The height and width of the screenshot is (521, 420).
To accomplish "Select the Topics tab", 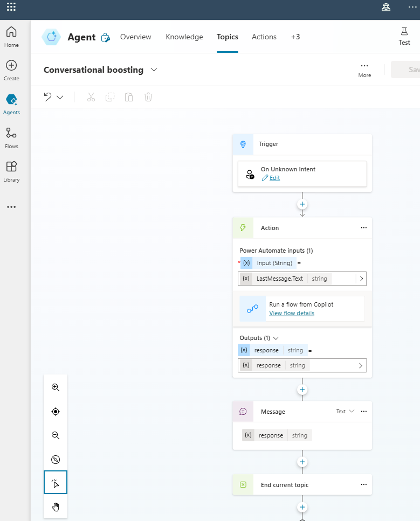I will [228, 37].
